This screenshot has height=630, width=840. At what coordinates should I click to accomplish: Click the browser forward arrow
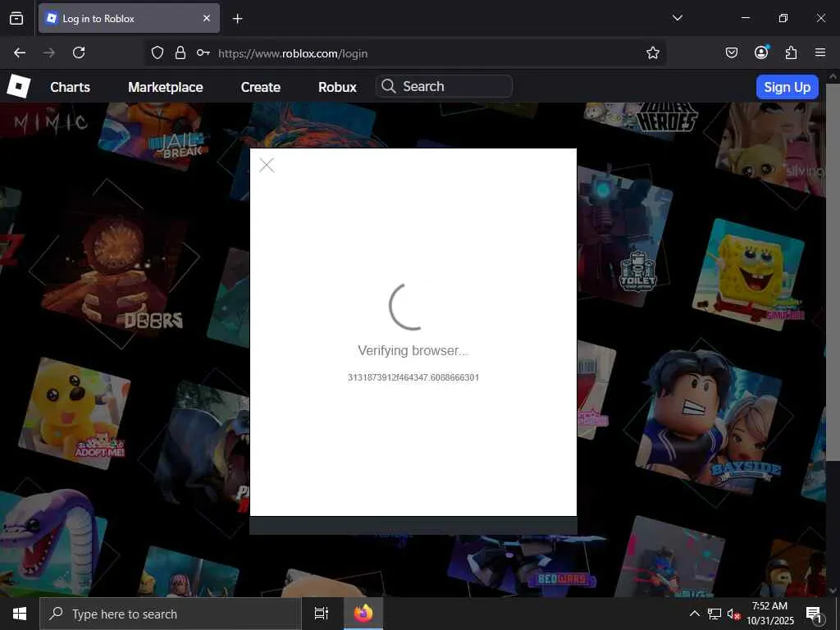pyautogui.click(x=48, y=52)
